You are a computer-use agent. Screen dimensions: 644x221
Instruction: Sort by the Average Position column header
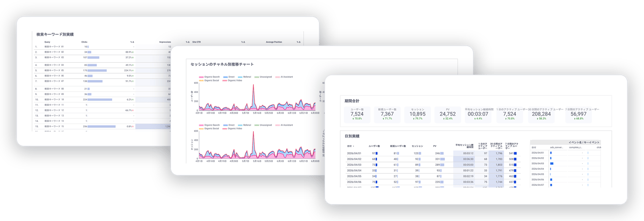coord(274,42)
